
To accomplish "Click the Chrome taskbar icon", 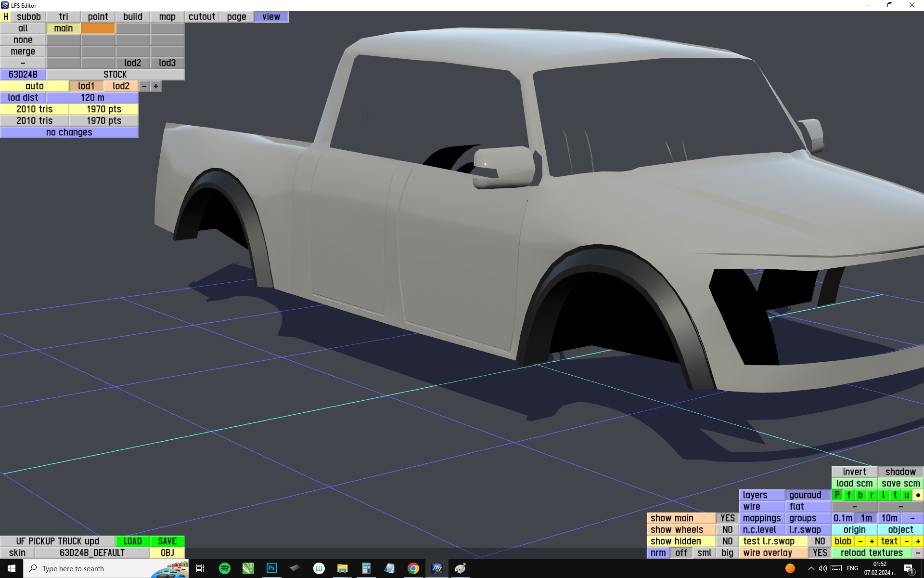I will [413, 568].
